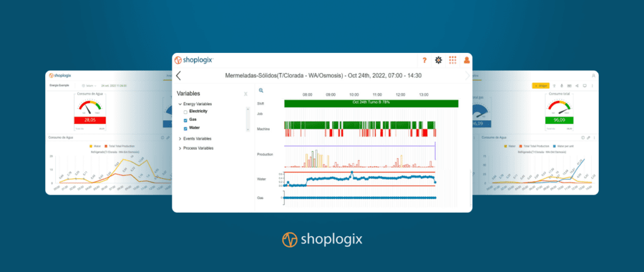Click the Production row label
The image size is (644, 272).
click(265, 154)
